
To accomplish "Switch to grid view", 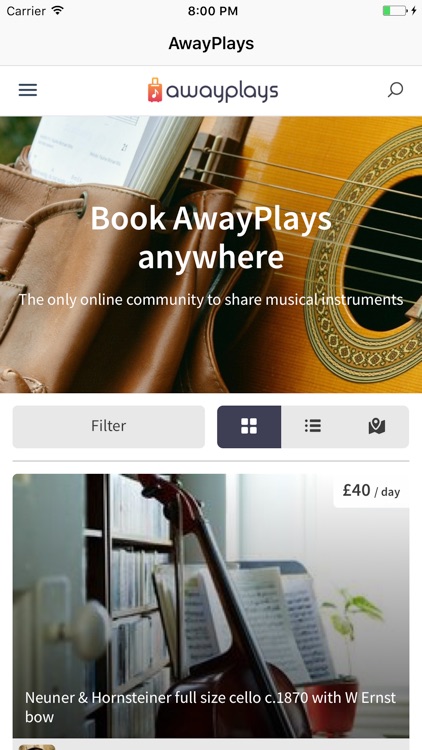I will pos(249,427).
